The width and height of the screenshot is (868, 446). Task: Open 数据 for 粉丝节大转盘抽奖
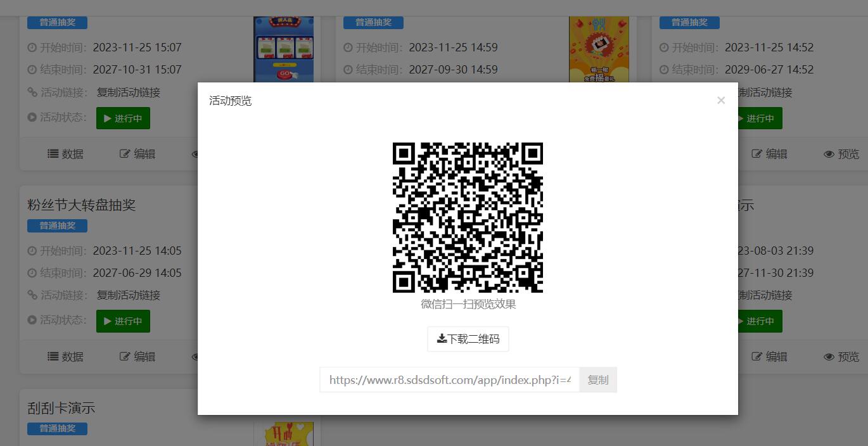[66, 357]
